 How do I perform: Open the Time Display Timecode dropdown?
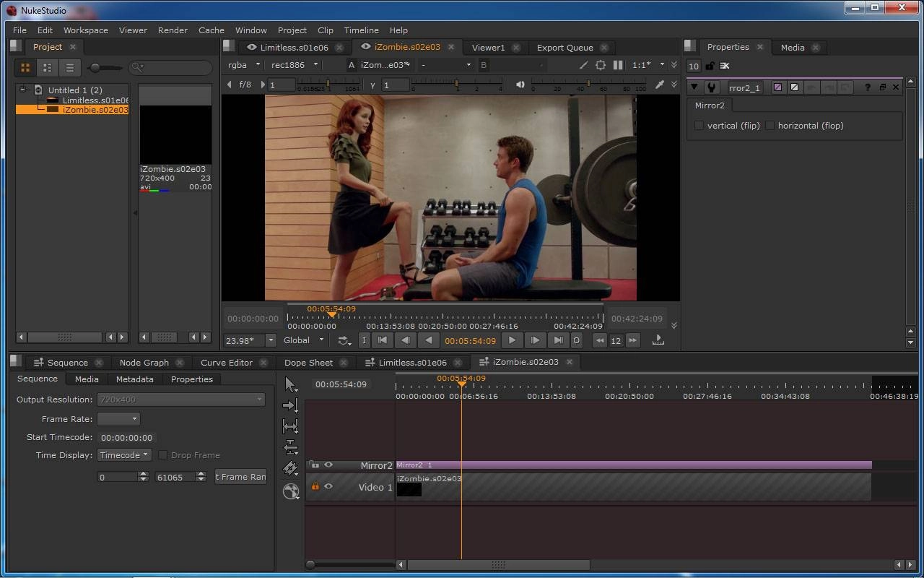click(124, 455)
